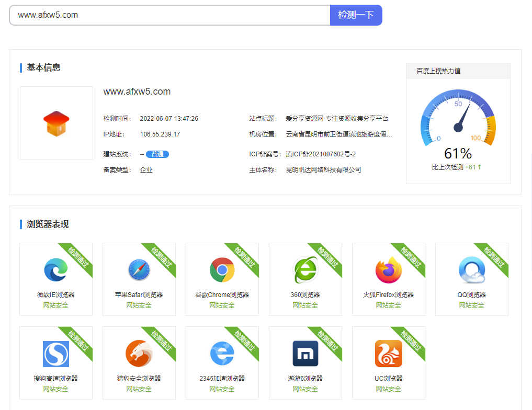Click the 浏览器表现 section heading
The width and height of the screenshot is (532, 410).
[x=48, y=224]
